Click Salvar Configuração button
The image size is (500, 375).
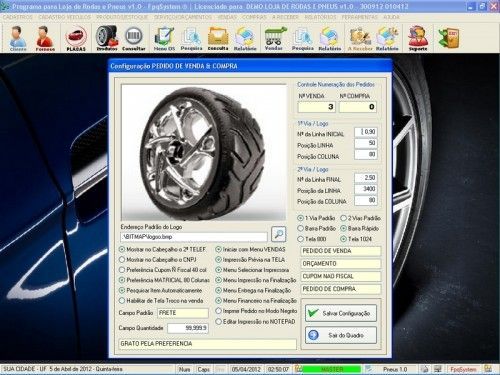[x=341, y=313]
